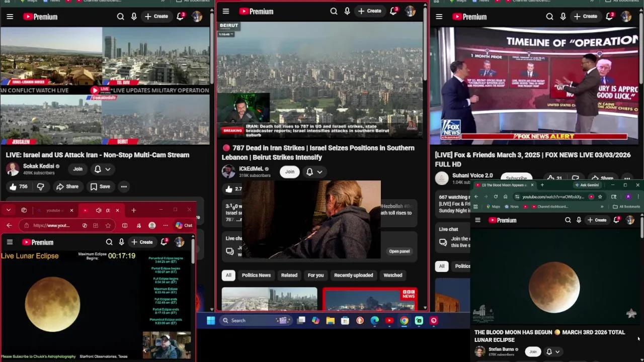Click Blood Moon Chrome address bar URL
Image resolution: width=644 pixels, height=362 pixels.
tap(553, 197)
